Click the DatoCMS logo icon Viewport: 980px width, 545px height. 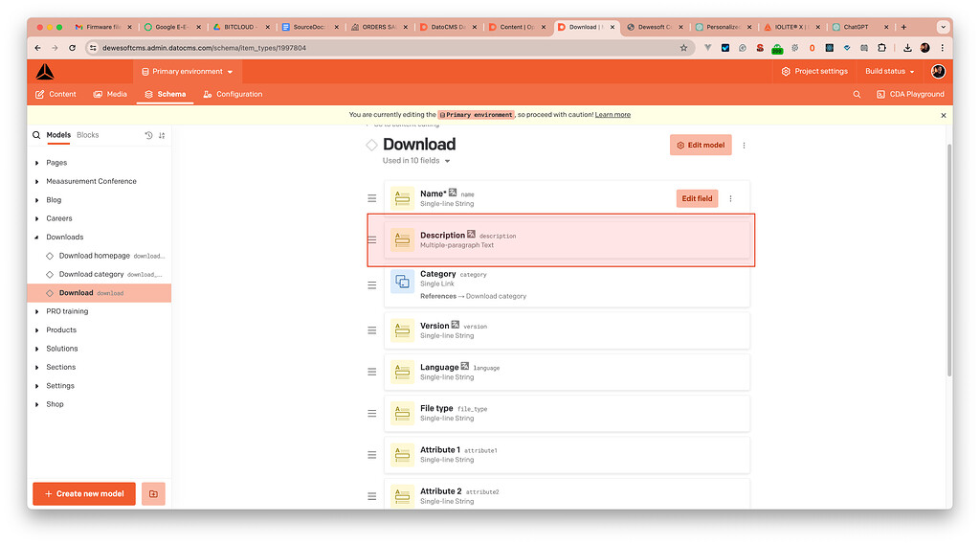click(x=44, y=72)
